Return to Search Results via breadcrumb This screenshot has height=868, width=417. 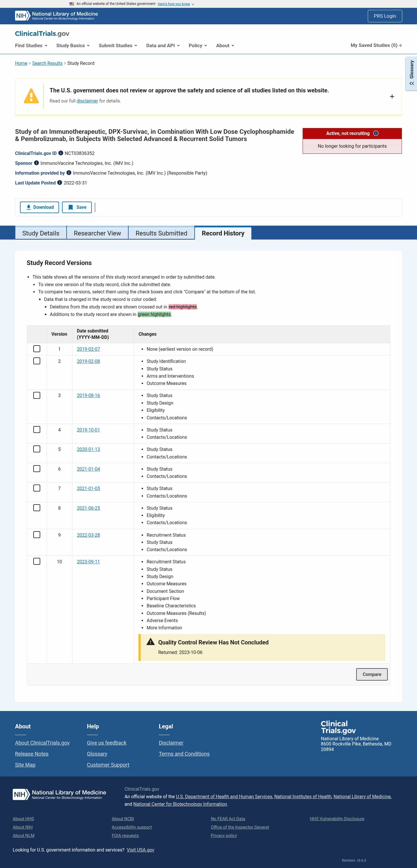pos(47,63)
